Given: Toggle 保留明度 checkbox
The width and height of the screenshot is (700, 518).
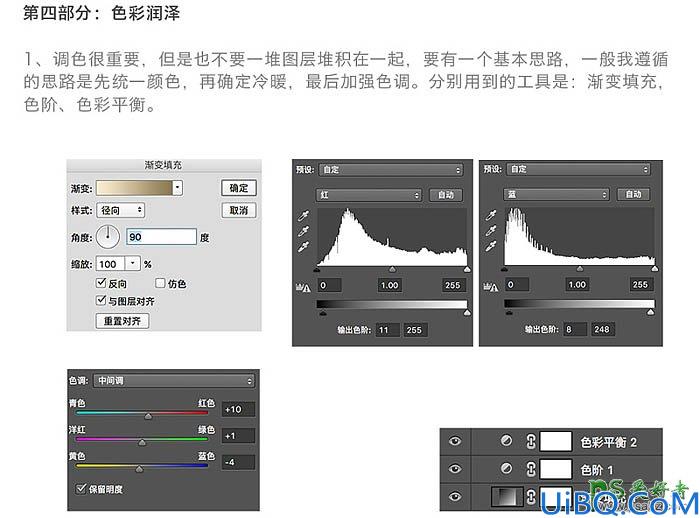Looking at the screenshot, I should (81, 488).
